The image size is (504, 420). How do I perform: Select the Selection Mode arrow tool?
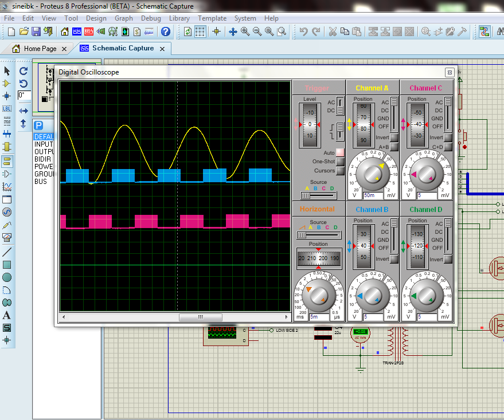click(7, 71)
